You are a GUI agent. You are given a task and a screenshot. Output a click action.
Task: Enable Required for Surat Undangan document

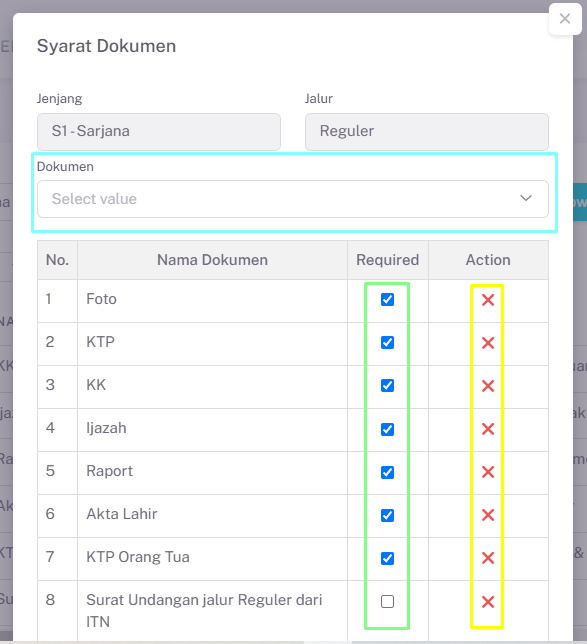[387, 601]
